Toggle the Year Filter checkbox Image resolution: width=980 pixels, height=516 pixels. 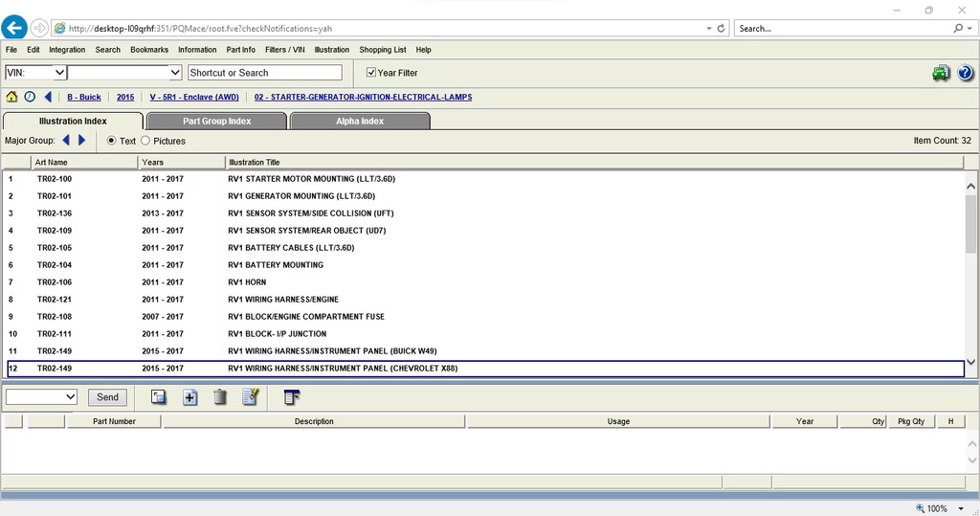click(x=372, y=73)
